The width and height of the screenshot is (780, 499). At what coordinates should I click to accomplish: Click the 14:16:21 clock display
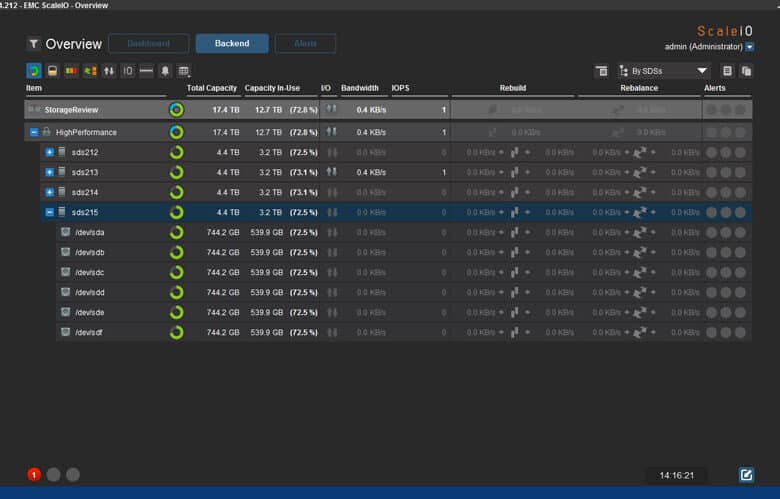pos(676,475)
